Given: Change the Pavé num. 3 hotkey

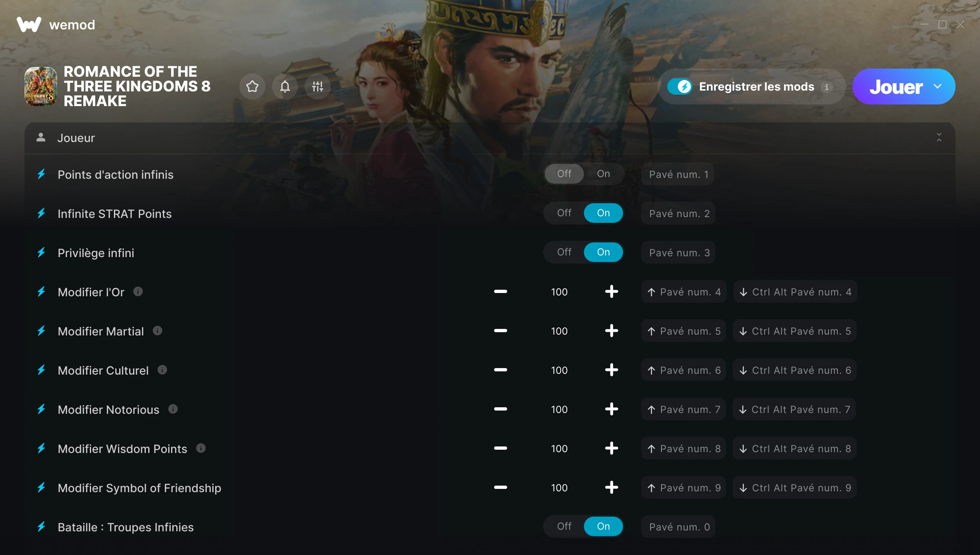Looking at the screenshot, I should 678,252.
